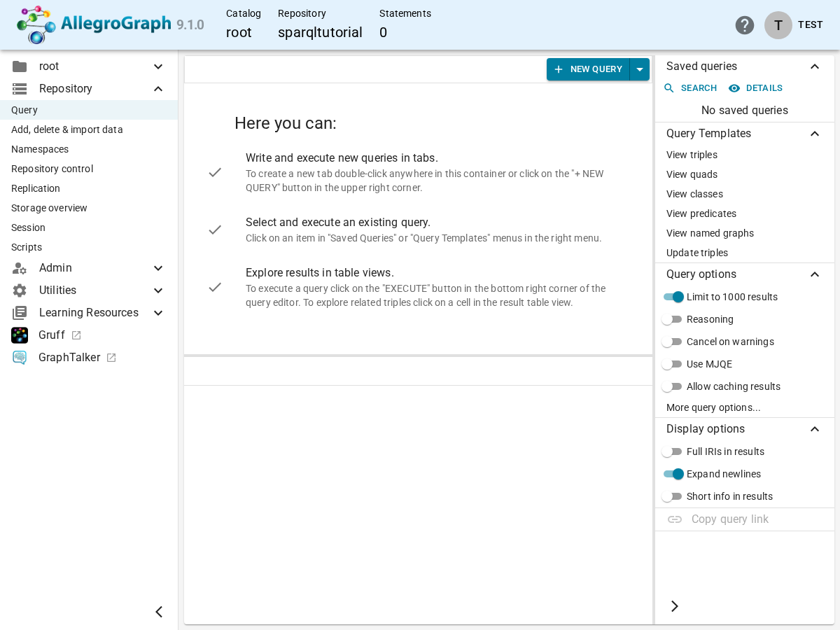Click the user avatar T icon
The image size is (840, 630).
(778, 25)
